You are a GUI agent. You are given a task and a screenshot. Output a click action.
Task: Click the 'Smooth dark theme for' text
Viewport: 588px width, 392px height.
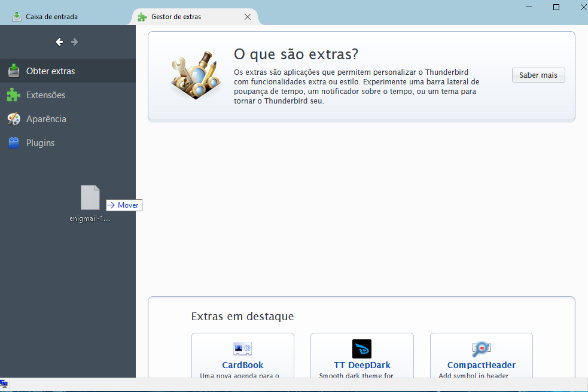pyautogui.click(x=357, y=375)
